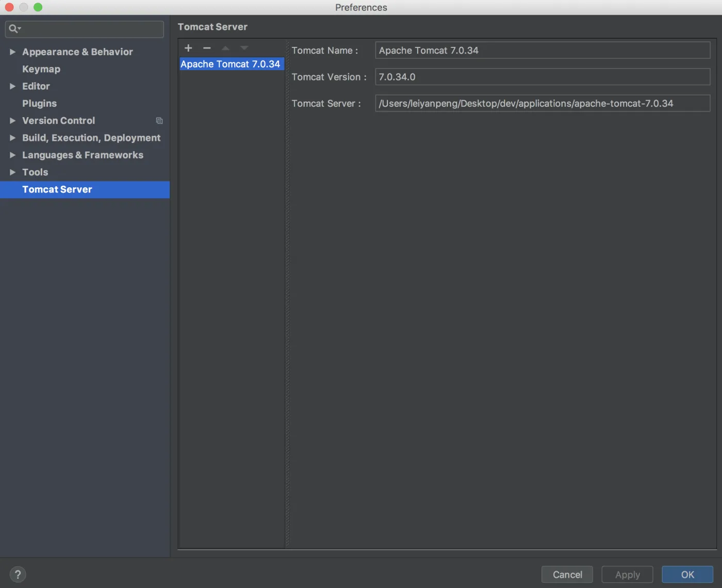The image size is (722, 588).
Task: Expand the Tools section arrow
Action: coord(12,172)
